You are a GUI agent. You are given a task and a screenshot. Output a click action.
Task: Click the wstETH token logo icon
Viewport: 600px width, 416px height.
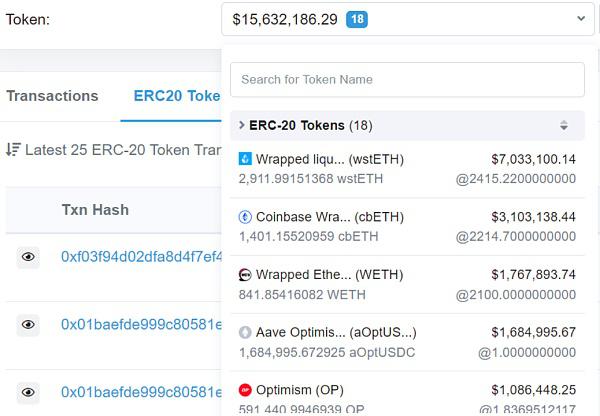tap(245, 159)
